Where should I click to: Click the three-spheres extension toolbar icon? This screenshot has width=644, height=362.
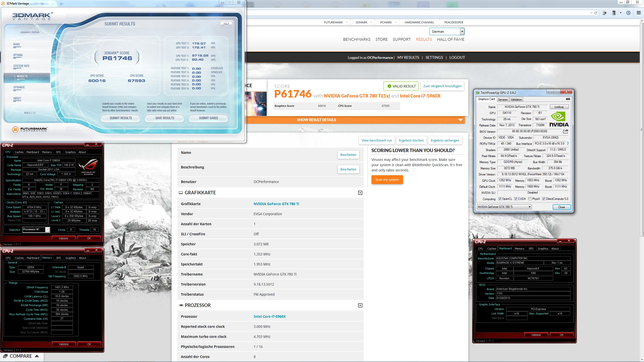(605, 13)
